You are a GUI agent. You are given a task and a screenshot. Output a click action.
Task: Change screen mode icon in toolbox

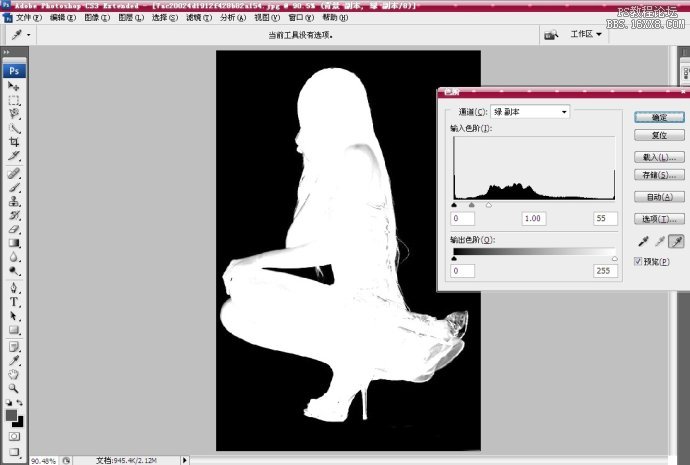14,452
